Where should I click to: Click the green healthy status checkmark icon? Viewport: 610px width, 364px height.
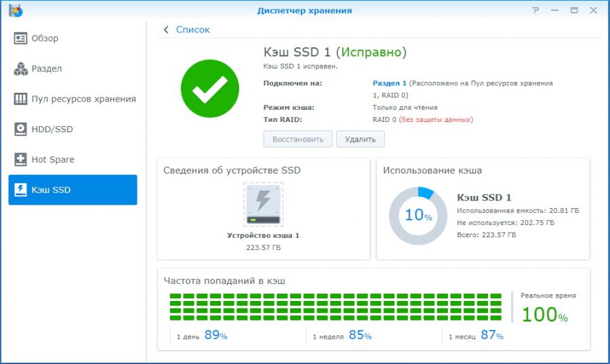210,88
